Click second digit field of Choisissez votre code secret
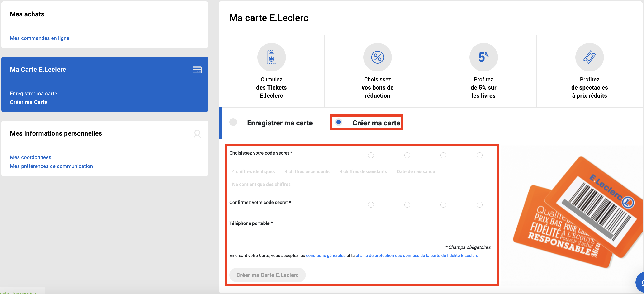This screenshot has height=294, width=644. 407,156
